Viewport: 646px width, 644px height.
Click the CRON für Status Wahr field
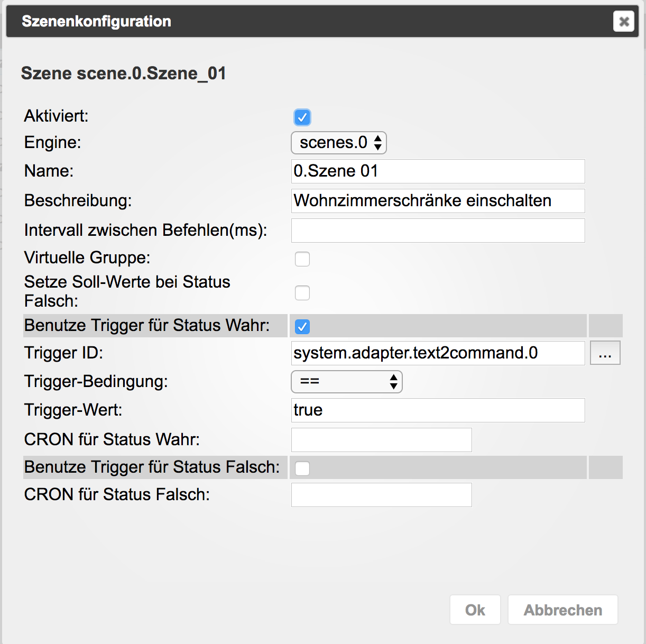click(381, 440)
